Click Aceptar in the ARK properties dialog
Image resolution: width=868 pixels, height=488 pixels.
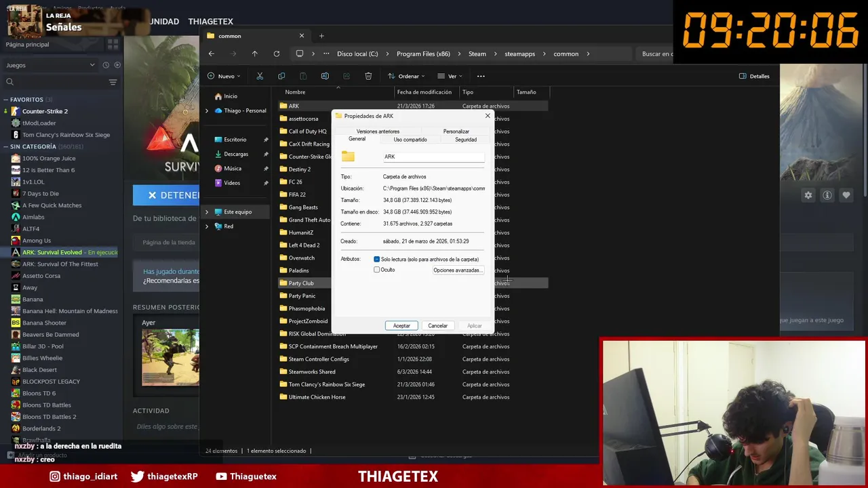coord(401,325)
